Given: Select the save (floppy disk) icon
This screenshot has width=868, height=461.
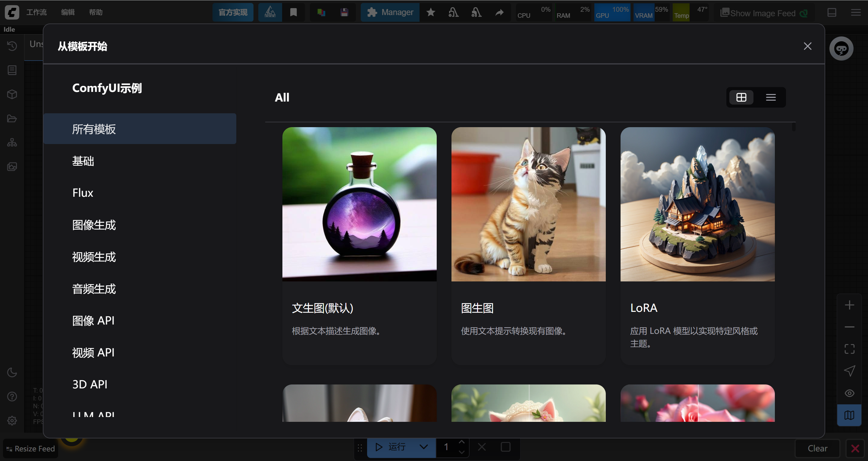Looking at the screenshot, I should (345, 12).
